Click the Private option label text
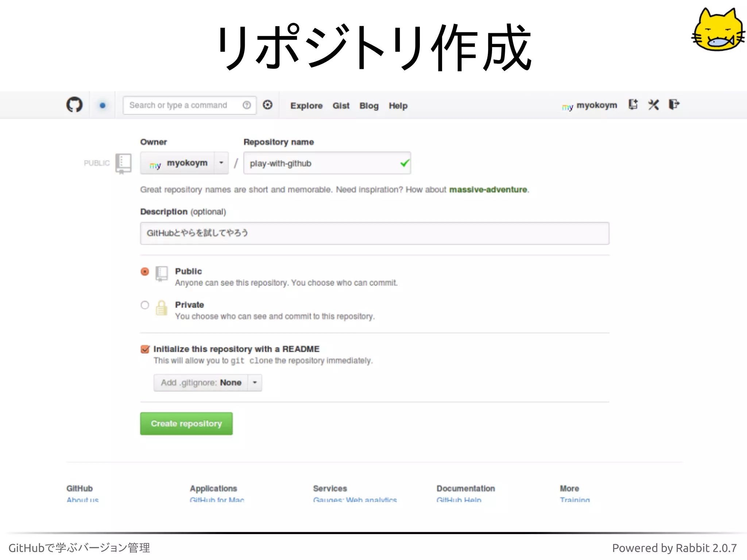 (189, 305)
